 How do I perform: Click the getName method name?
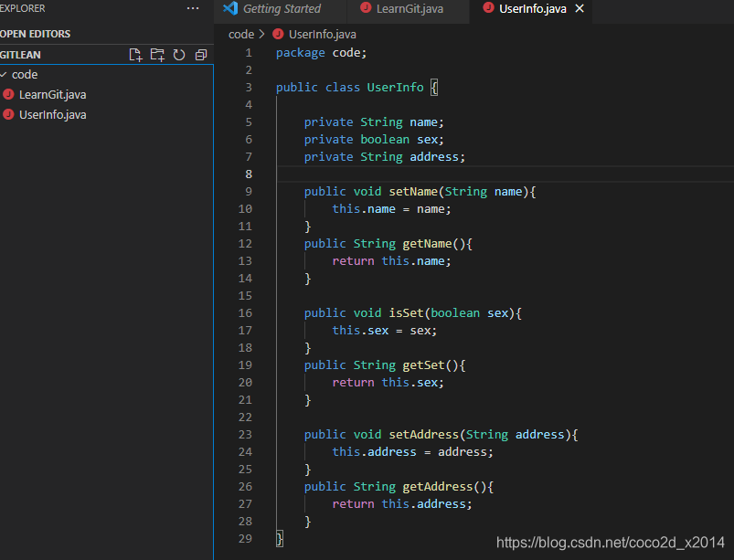pyautogui.click(x=427, y=244)
